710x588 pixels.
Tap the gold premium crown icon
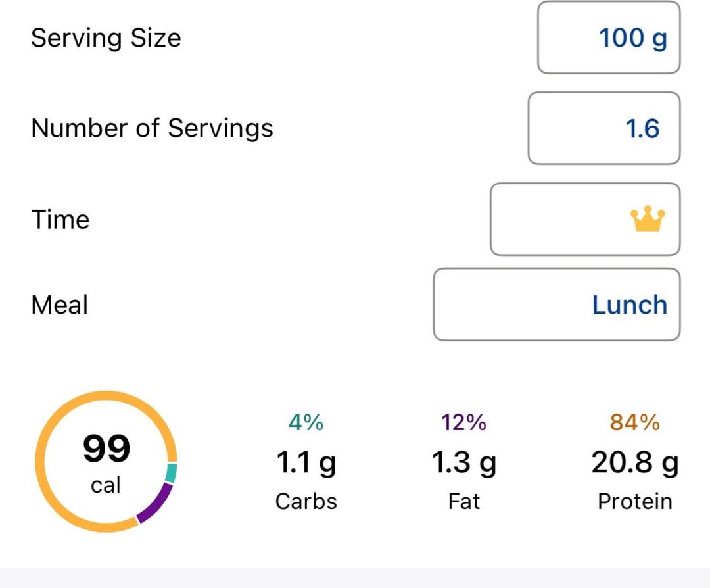tap(648, 219)
